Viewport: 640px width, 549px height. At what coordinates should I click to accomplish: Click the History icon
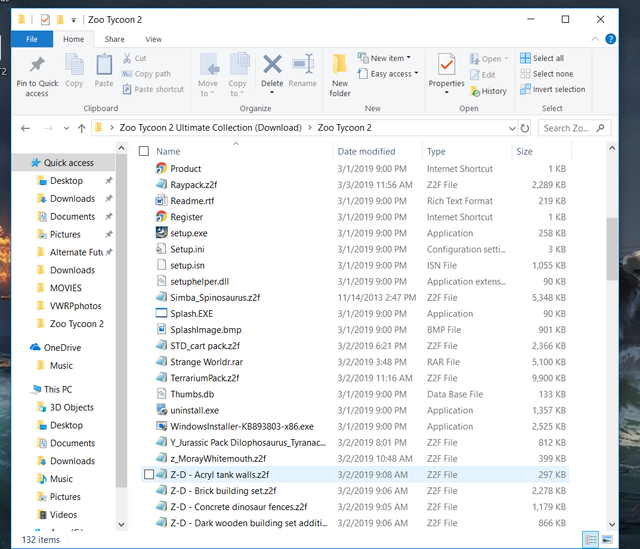point(475,91)
